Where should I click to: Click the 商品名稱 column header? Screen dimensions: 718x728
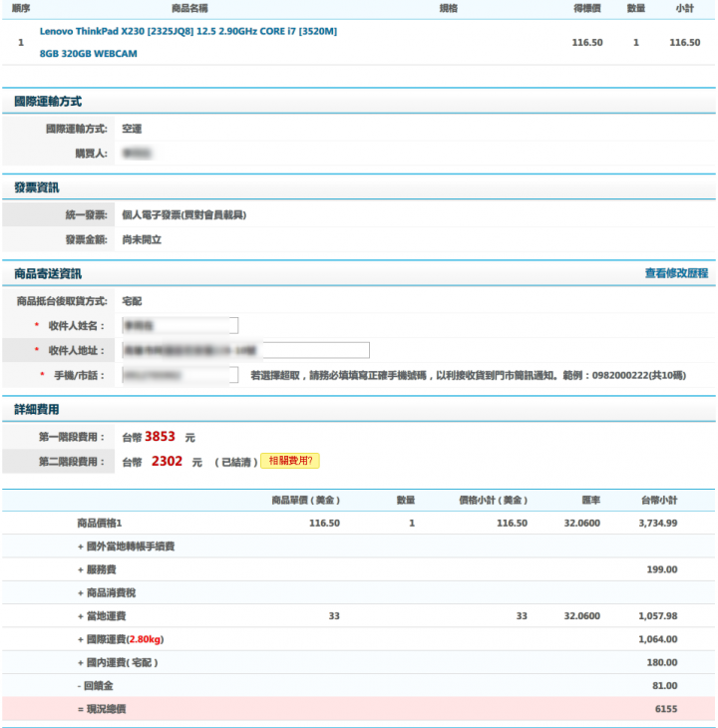pyautogui.click(x=189, y=8)
